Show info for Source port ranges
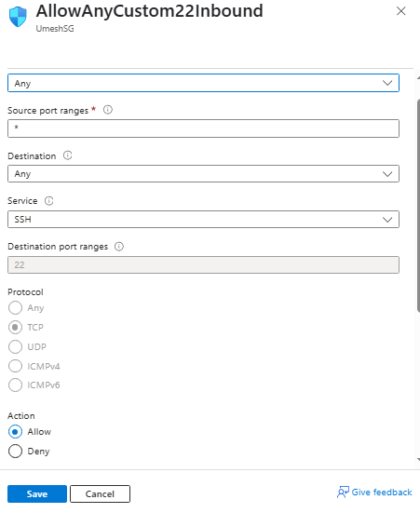 tap(108, 110)
